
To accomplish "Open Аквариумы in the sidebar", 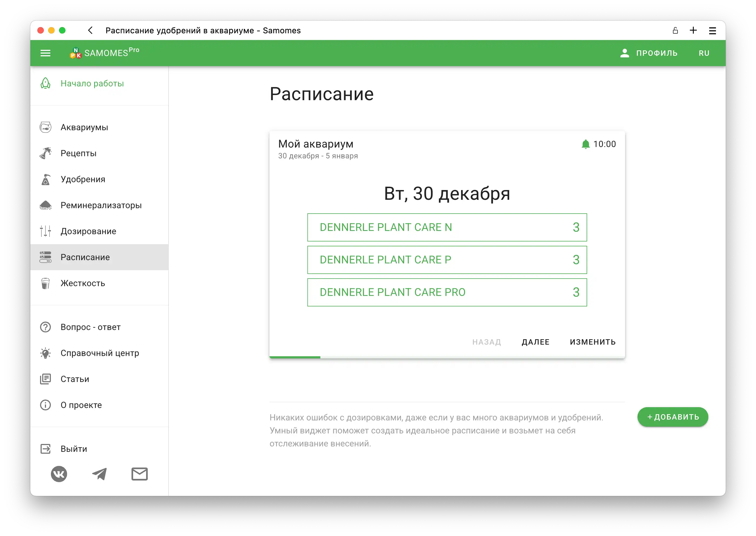I will point(84,128).
